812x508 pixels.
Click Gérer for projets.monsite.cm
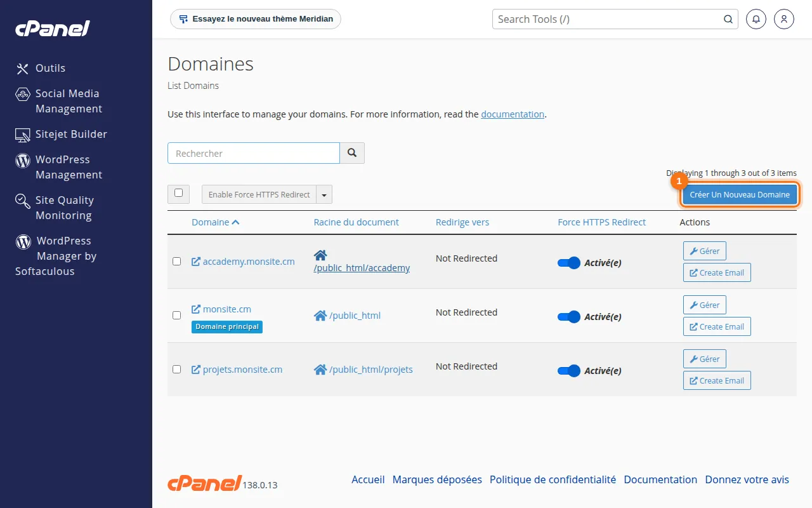pyautogui.click(x=705, y=359)
